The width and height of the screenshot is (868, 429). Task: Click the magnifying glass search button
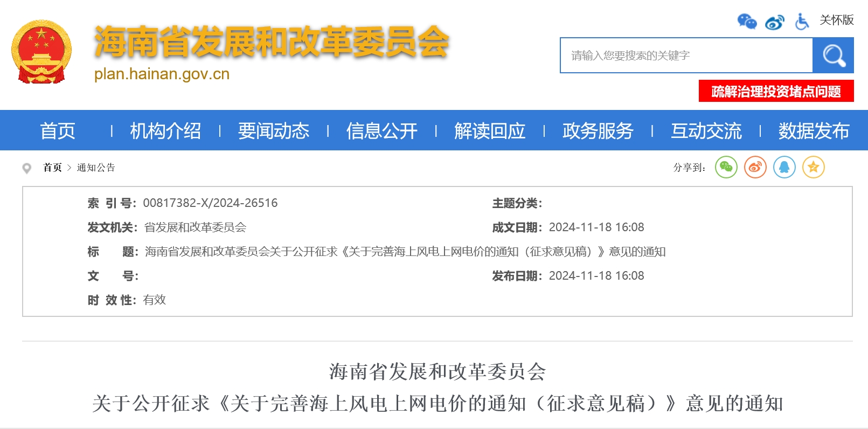point(833,56)
